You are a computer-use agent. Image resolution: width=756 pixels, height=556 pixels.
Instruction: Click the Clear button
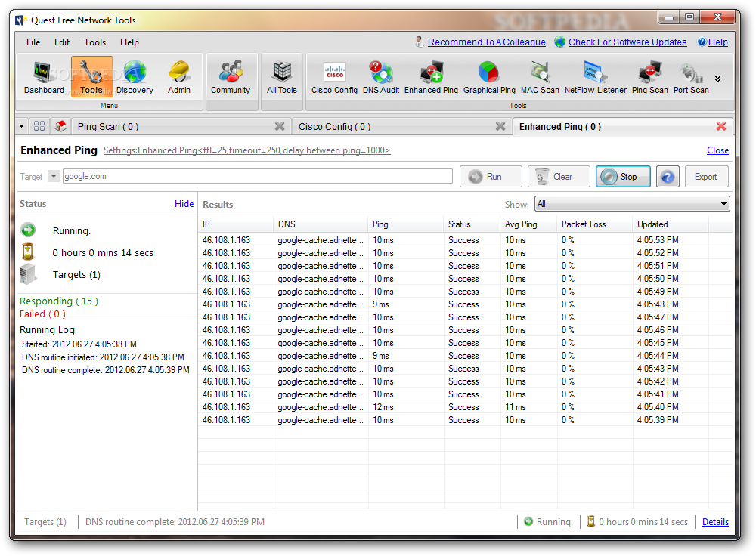pos(559,177)
